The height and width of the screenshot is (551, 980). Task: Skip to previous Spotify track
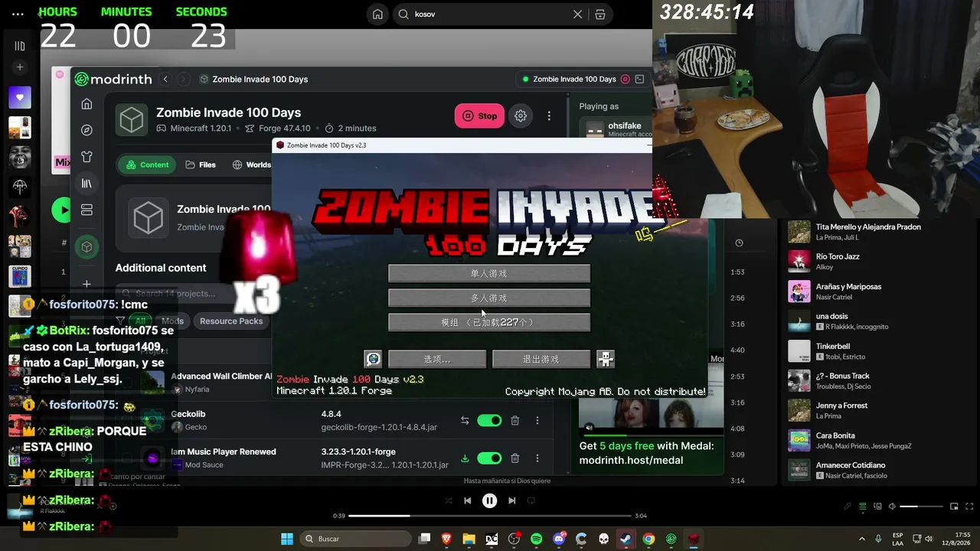[467, 500]
